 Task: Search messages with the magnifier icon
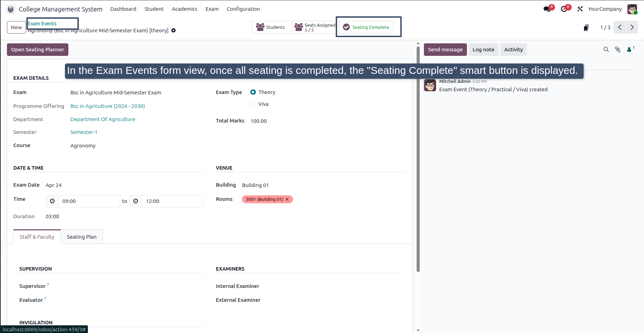click(x=606, y=50)
